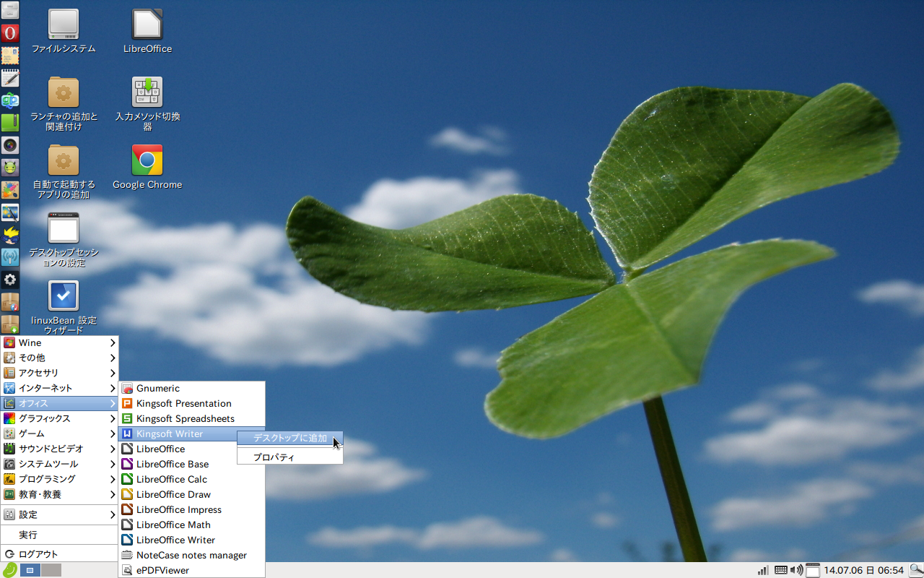924x578 pixels.
Task: Launch LibreOffice Math from the menu
Action: click(191, 525)
